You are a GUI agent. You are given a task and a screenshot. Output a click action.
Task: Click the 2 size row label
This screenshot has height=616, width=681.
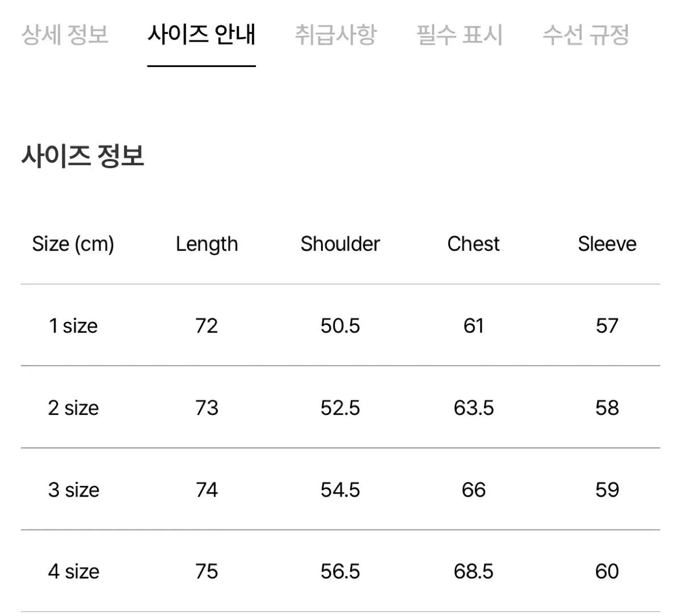tap(73, 408)
